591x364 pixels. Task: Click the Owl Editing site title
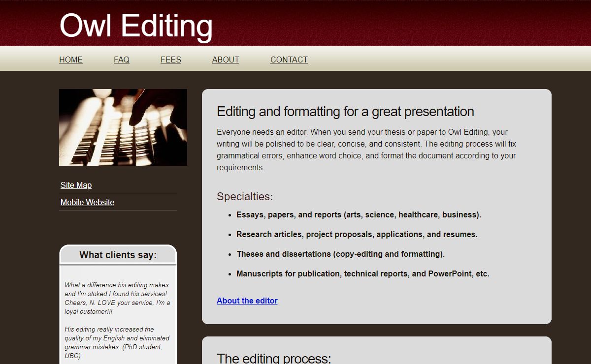point(136,25)
